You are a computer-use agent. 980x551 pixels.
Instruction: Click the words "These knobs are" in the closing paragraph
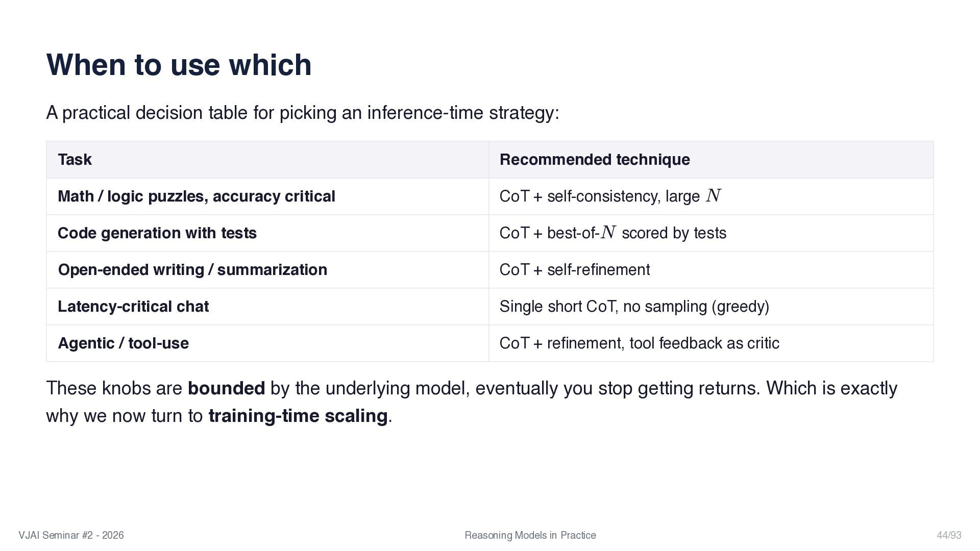(114, 388)
